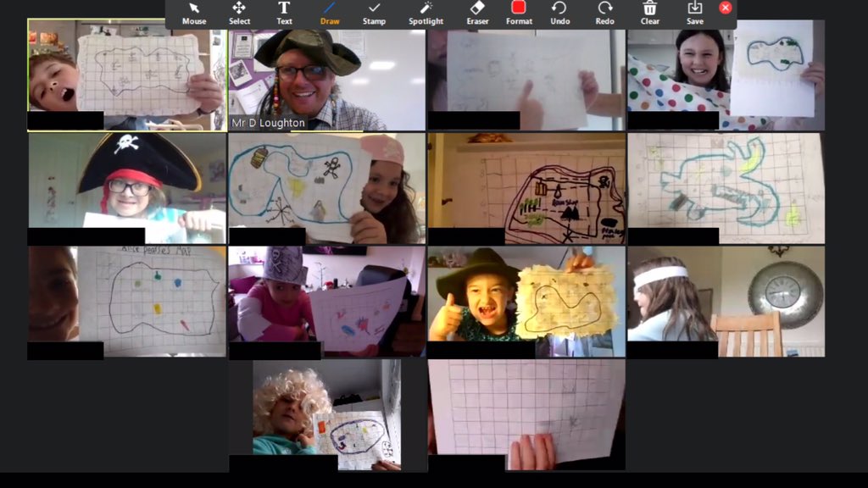The height and width of the screenshot is (488, 868).
Task: Click Mr D Loughton name label
Action: point(268,123)
